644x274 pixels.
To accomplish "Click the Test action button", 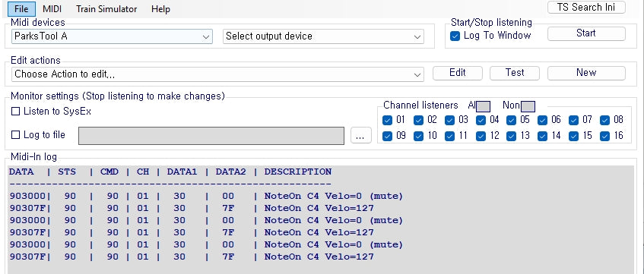I will click(515, 73).
